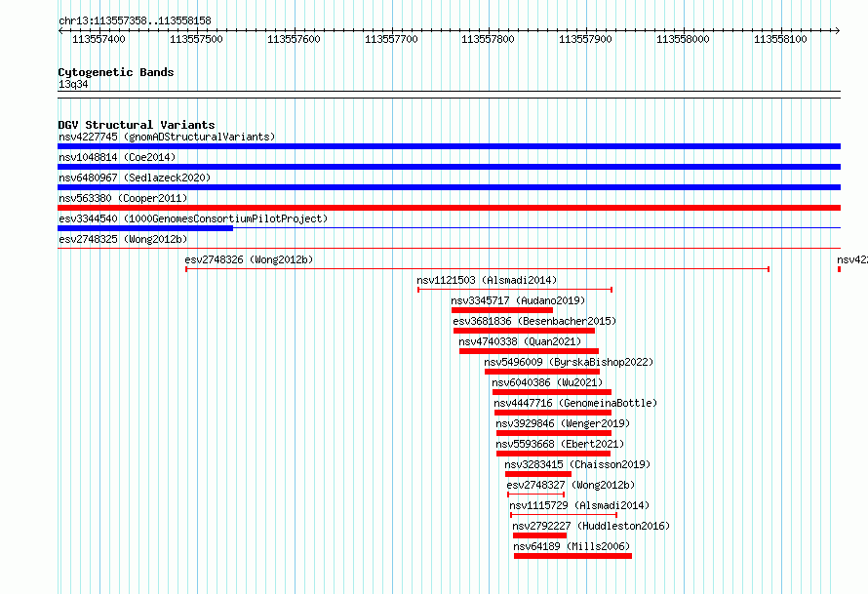The width and height of the screenshot is (868, 594).
Task: Click the red bar under nsv64189
Action: coord(572,556)
